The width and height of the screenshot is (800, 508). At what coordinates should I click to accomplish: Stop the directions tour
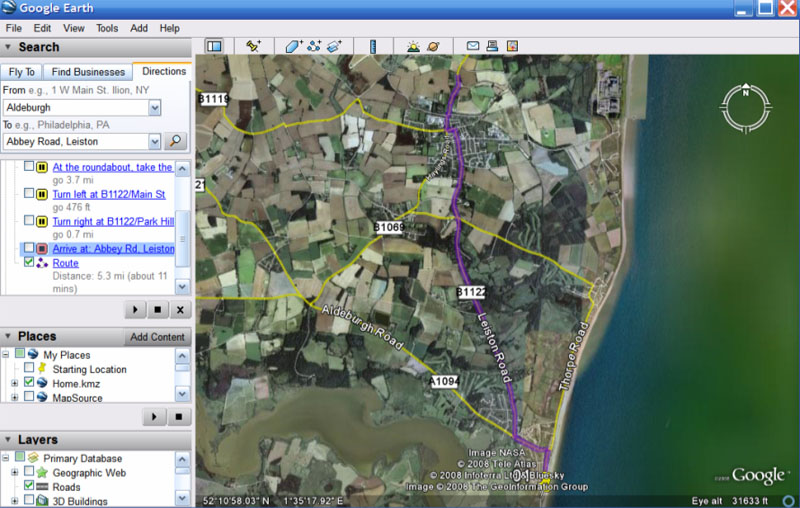(x=158, y=310)
